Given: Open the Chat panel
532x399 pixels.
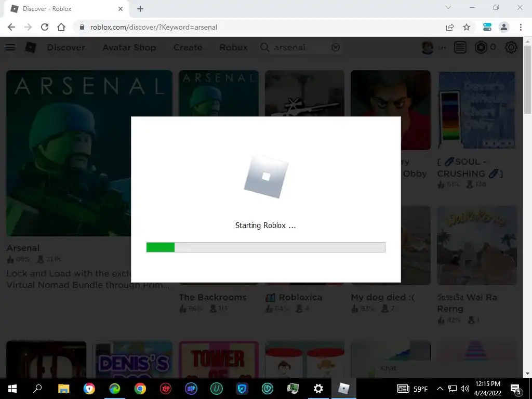Looking at the screenshot, I should [389, 368].
